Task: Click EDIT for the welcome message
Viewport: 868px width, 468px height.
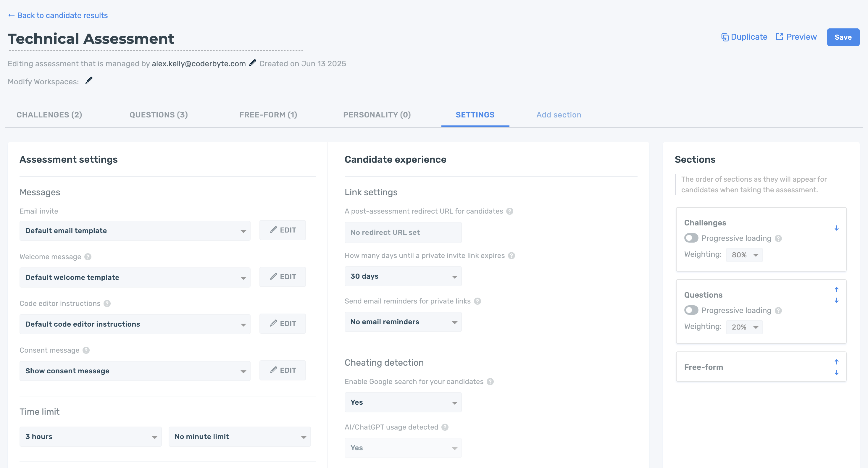Action: (283, 277)
